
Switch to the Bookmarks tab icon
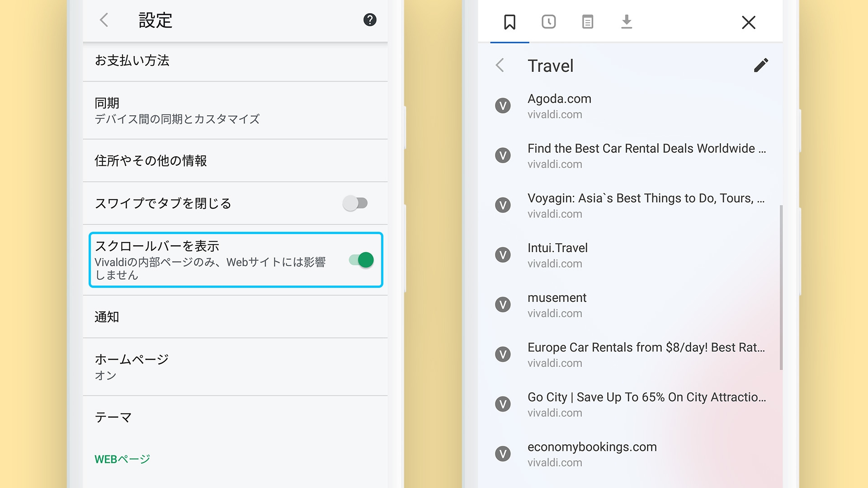510,22
